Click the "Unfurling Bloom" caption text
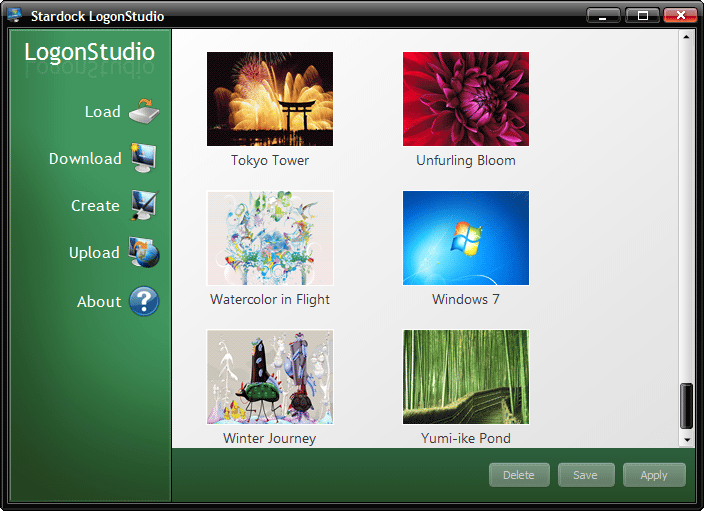Viewport: 704px width, 511px height. (466, 161)
